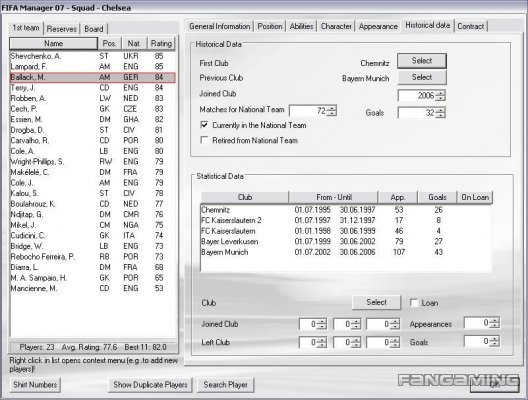Viewport: 528px width, 400px height.
Task: Select Cudicini, C. goalkeeper row
Action: [x=93, y=235]
